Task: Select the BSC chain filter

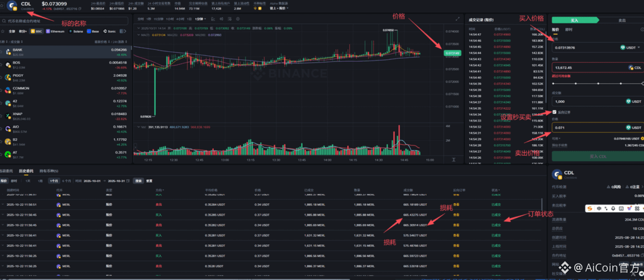Action: [36, 31]
